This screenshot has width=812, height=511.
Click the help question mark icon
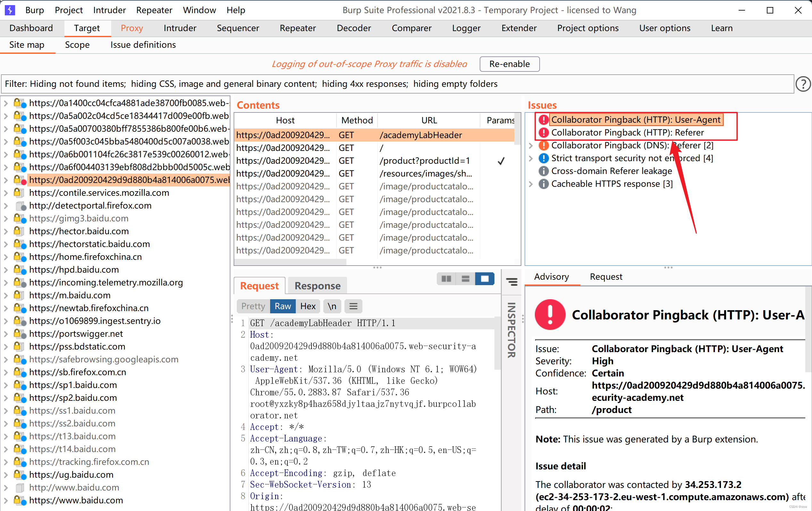pyautogui.click(x=803, y=84)
